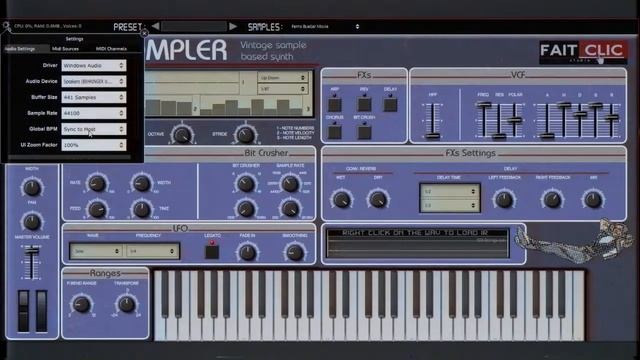640x360 pixels.
Task: Click the modulation wheel beside the pitch wheel
Action: pos(41,311)
